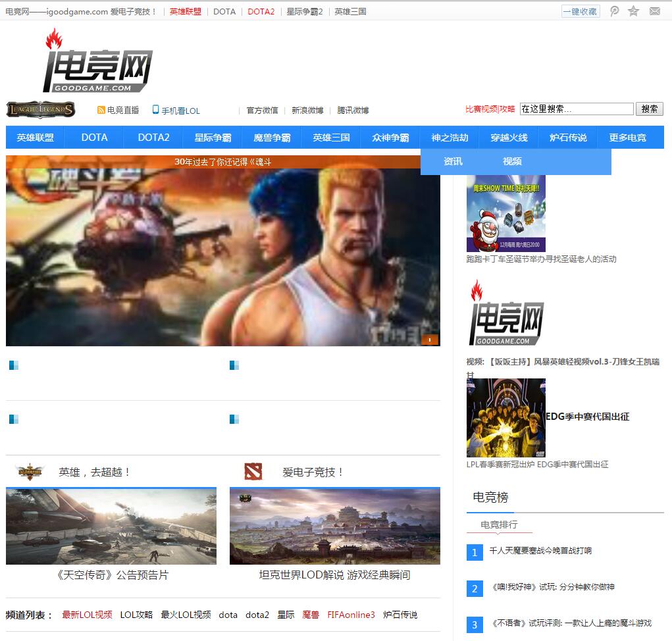The height and width of the screenshot is (641, 672).
Task: Click the search input field 在这里搜索
Action: (577, 109)
